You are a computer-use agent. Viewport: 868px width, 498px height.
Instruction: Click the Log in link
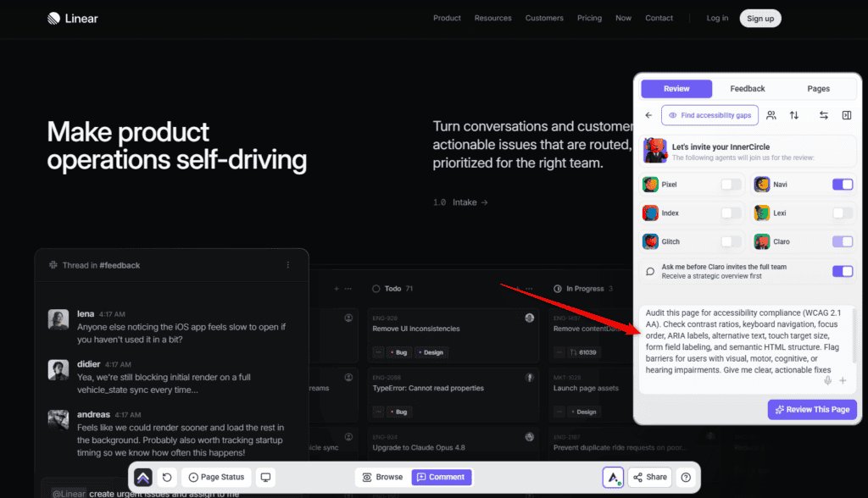coord(717,19)
